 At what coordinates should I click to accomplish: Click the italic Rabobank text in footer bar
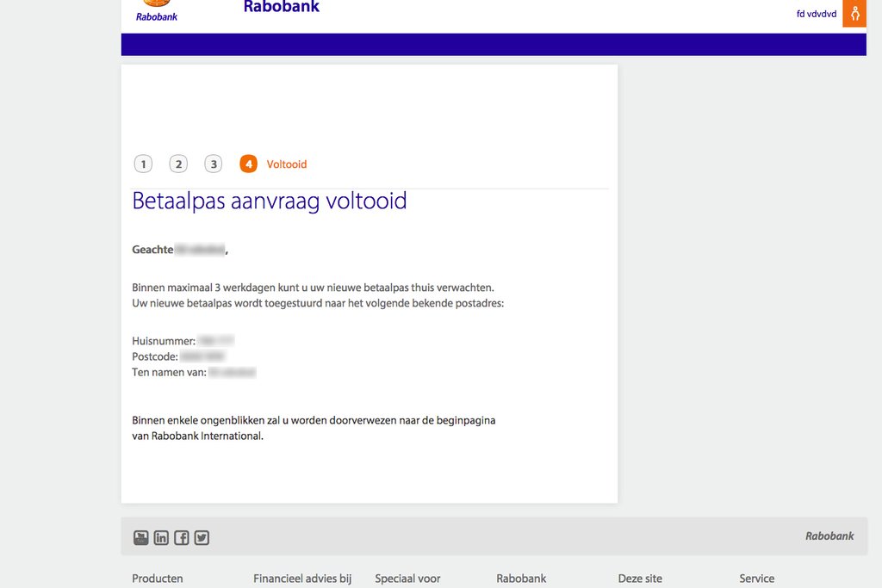click(829, 536)
